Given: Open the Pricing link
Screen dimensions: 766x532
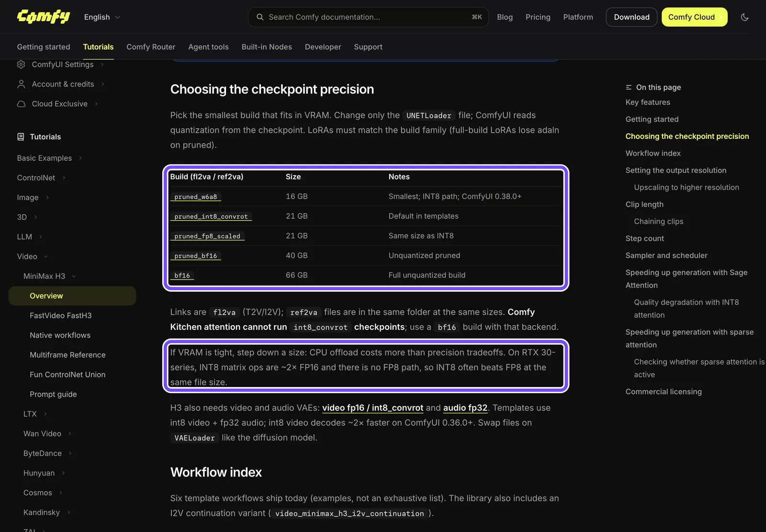Looking at the screenshot, I should 538,17.
